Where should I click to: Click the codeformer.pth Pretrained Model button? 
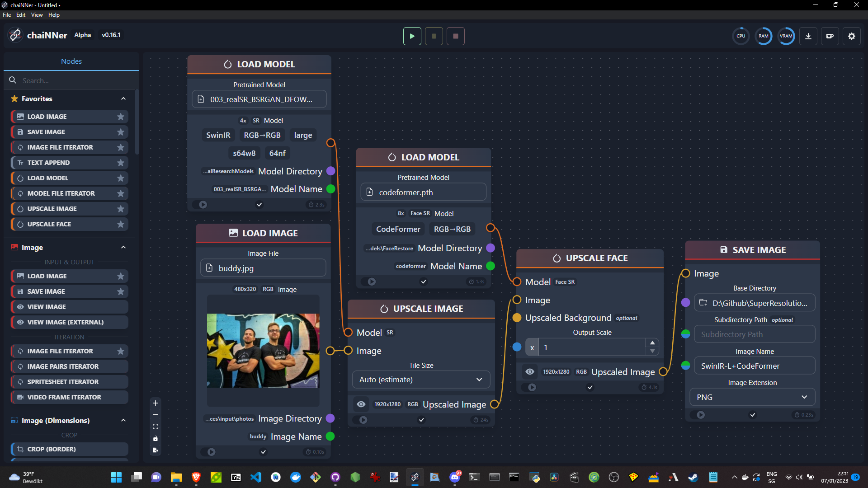(423, 192)
